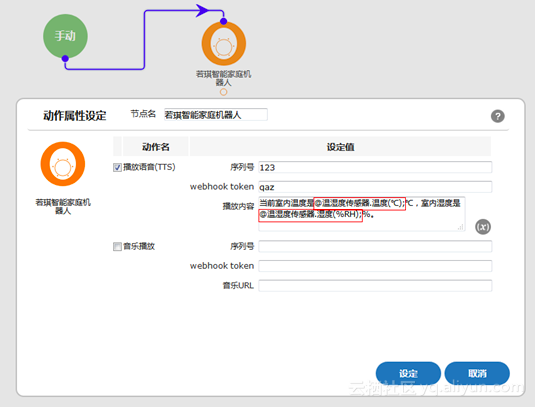Click the output port below robot node
535x407 pixels.
click(223, 92)
